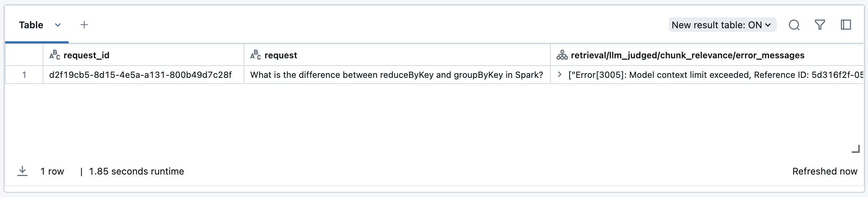Open the New result table dropdown arrow
The image size is (868, 197).
coord(768,25)
